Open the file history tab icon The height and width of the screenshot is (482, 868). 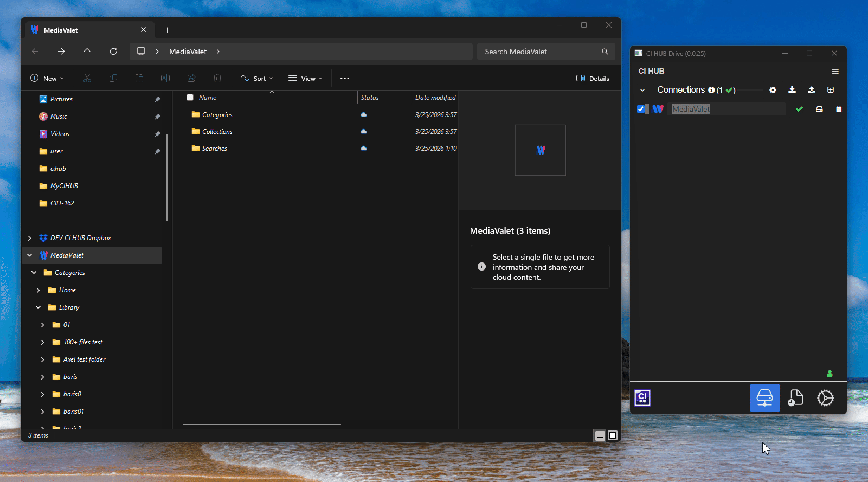(x=795, y=398)
